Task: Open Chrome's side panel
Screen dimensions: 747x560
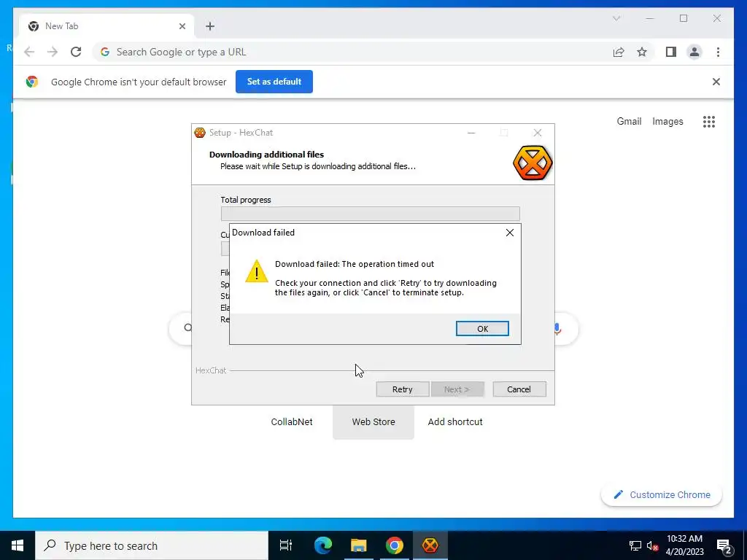Action: [x=671, y=52]
